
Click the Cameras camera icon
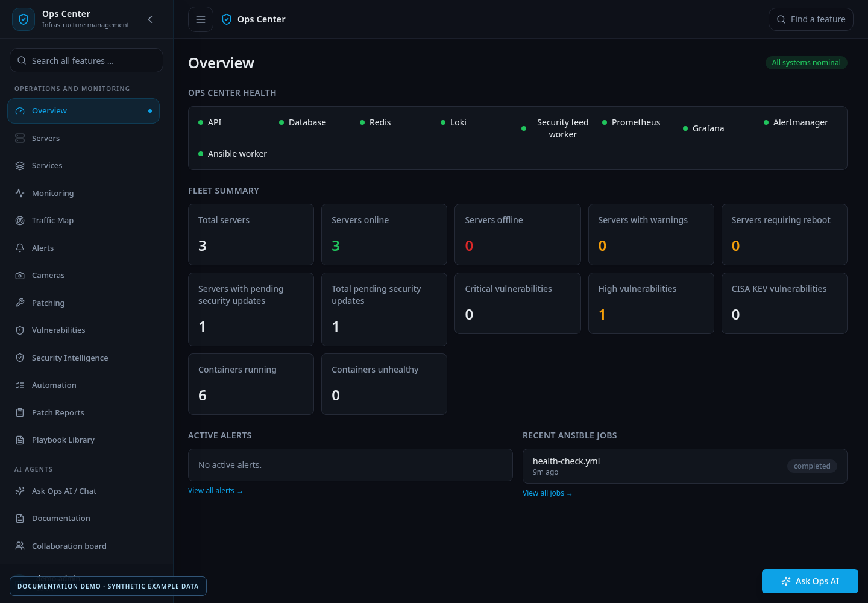[20, 276]
